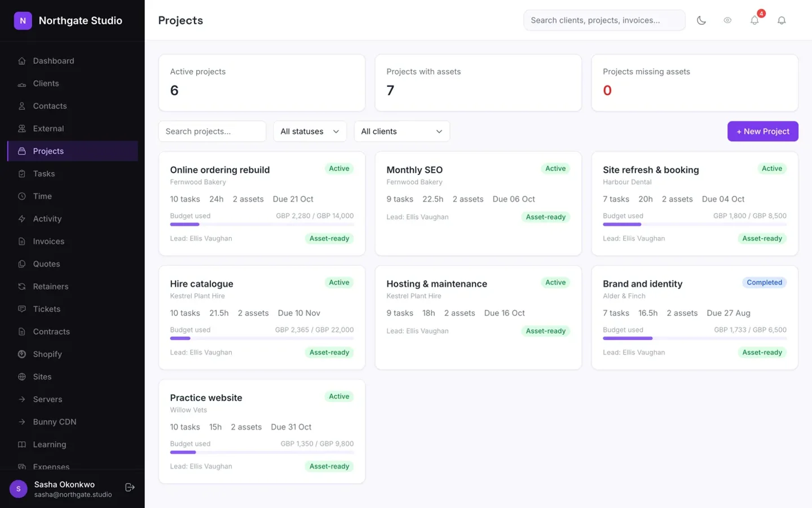812x508 pixels.
Task: Go to Quotes in the sidebar
Action: (73, 264)
